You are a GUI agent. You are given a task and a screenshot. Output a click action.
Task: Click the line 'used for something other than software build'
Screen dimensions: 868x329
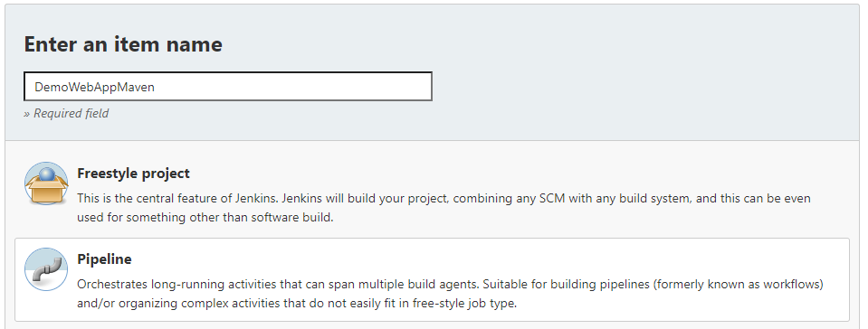point(205,217)
